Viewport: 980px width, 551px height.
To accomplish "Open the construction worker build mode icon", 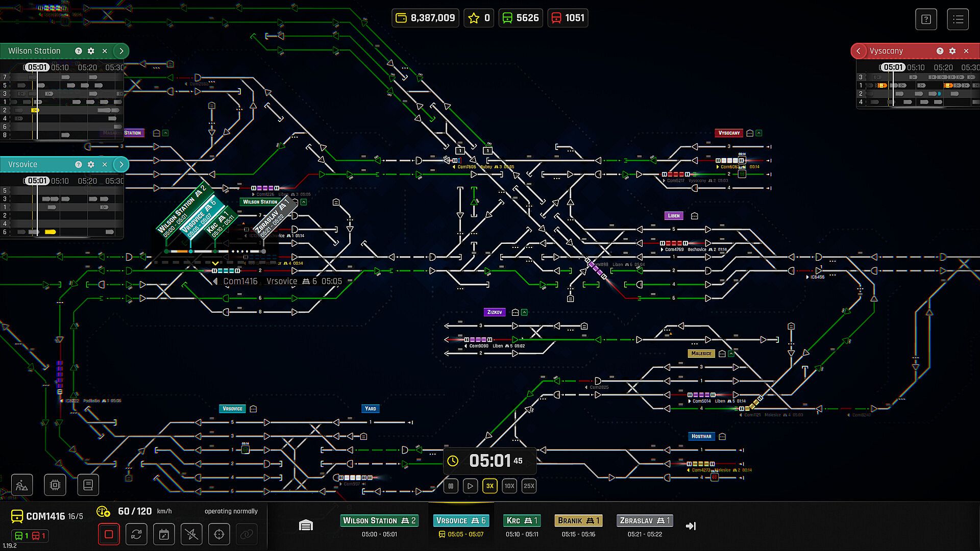I will coord(22,485).
